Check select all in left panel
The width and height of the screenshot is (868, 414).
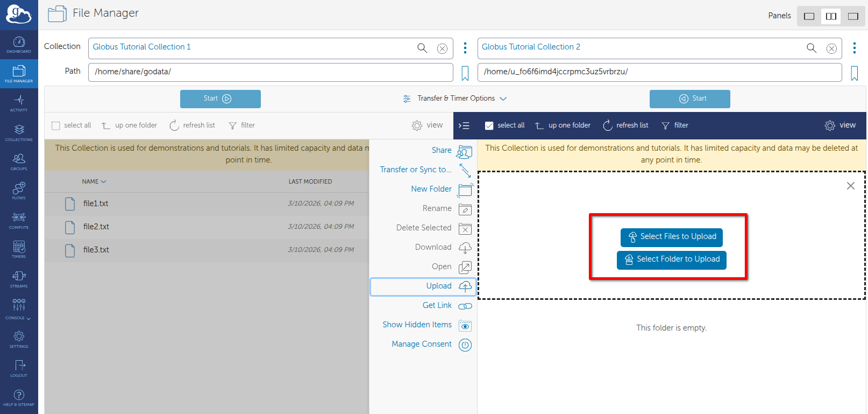(55, 125)
